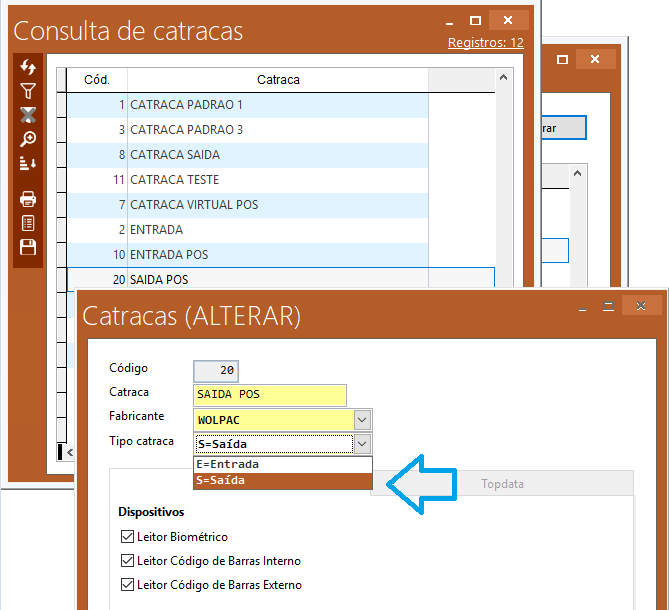Toggle Leitor Código de Barras Externo
Viewport: 669px width, 610px height.
pos(127,585)
